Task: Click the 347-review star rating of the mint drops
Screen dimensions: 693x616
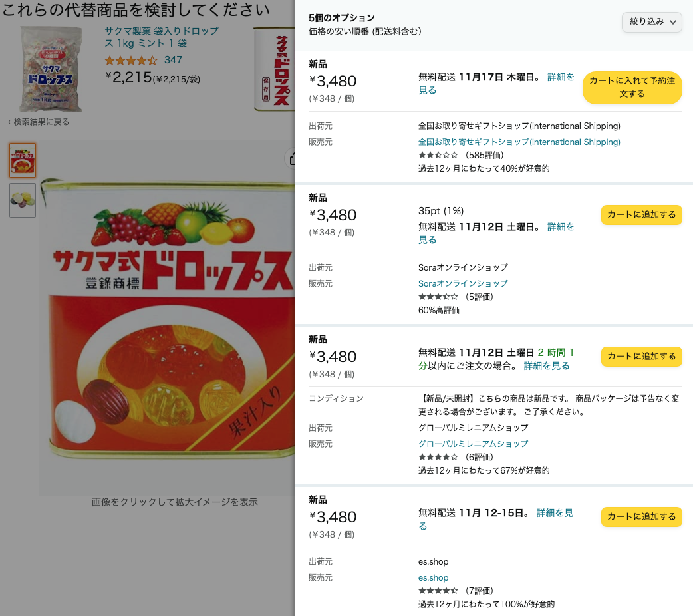Action: pos(131,61)
